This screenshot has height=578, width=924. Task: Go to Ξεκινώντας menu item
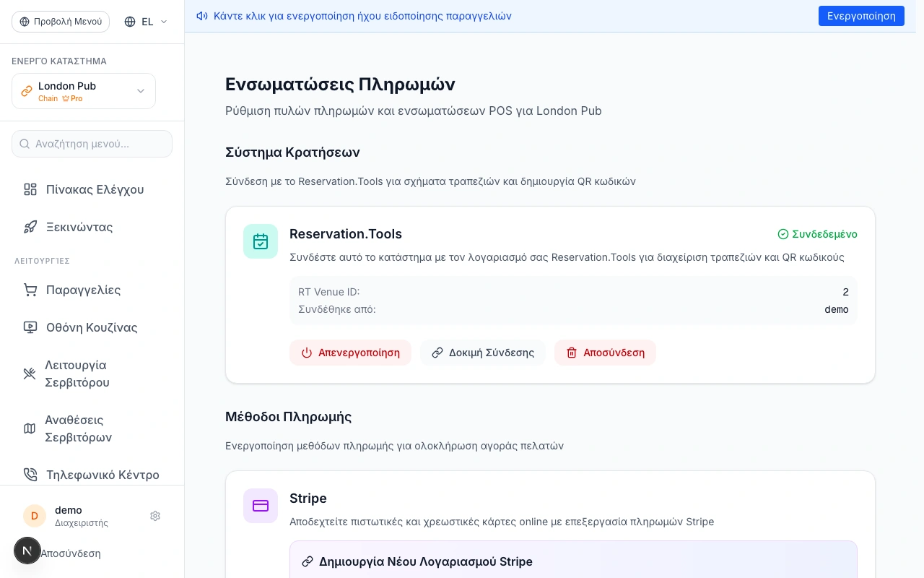point(92,227)
